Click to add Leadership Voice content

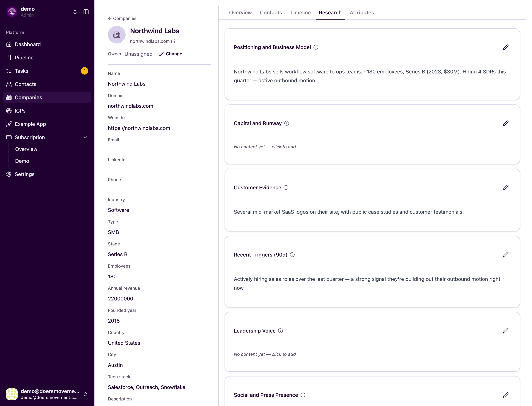(265, 354)
